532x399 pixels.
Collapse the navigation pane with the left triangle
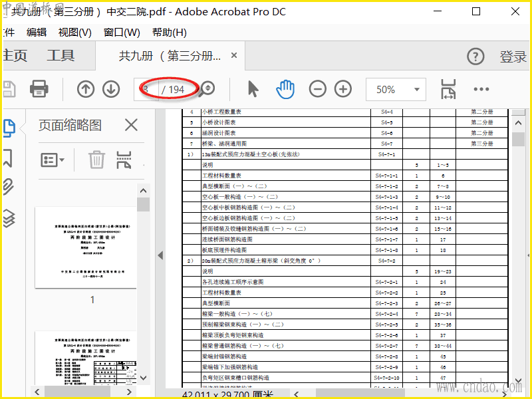coord(161,255)
